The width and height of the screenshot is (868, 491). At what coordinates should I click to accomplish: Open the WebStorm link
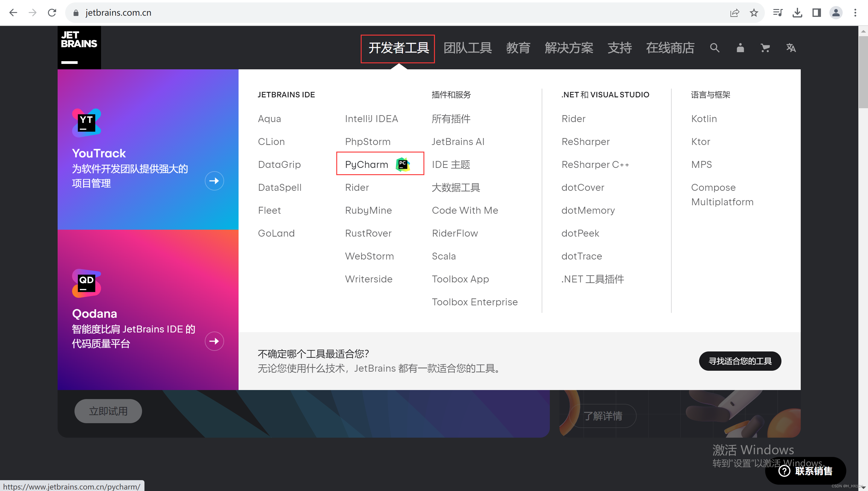point(369,256)
